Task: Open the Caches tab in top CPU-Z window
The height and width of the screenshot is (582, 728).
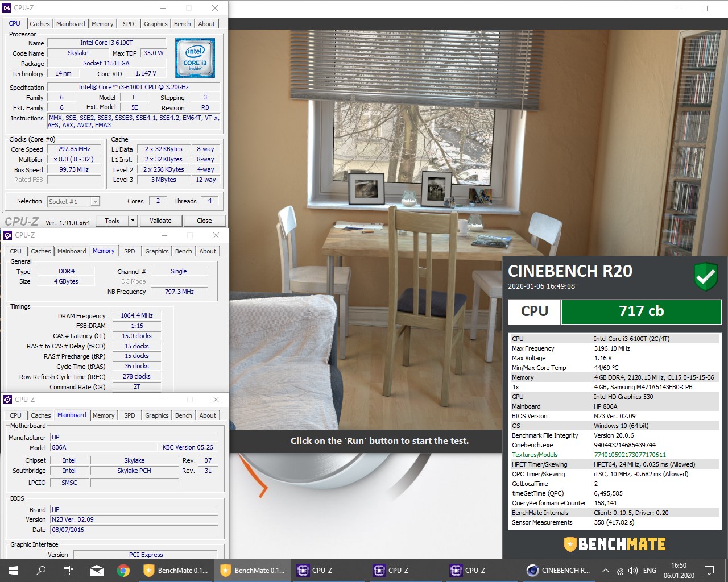Action: tap(40, 24)
